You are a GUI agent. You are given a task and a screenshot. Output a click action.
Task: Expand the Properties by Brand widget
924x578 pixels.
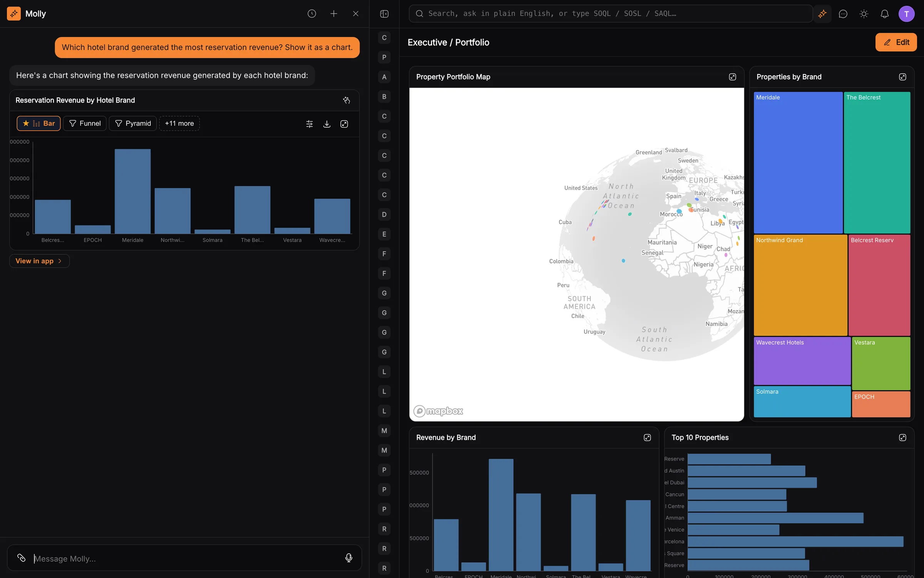click(x=902, y=77)
